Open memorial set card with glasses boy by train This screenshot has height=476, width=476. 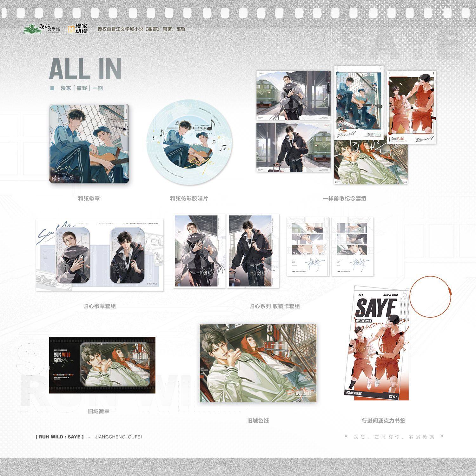[x=293, y=96]
